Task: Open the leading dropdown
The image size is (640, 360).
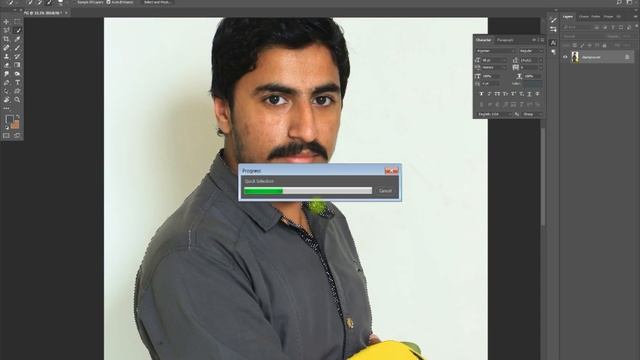Action: point(532,60)
